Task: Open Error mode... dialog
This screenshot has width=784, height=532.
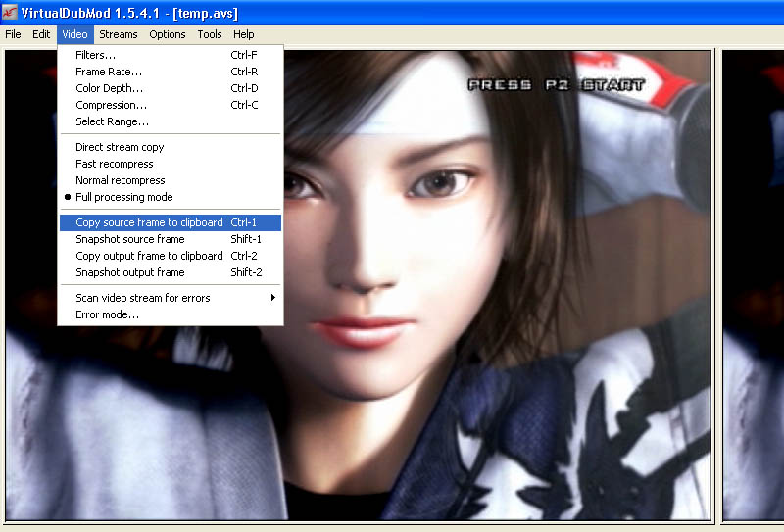Action: point(171,314)
